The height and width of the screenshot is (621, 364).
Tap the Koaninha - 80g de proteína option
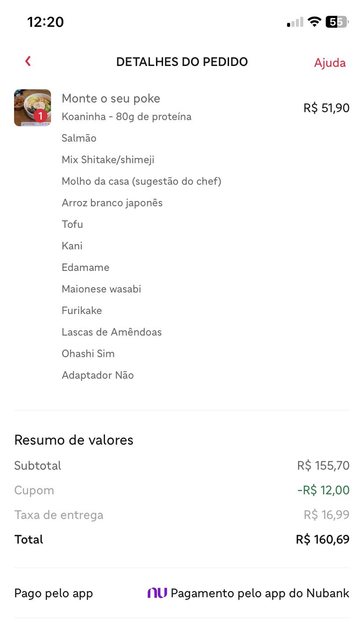point(127,117)
